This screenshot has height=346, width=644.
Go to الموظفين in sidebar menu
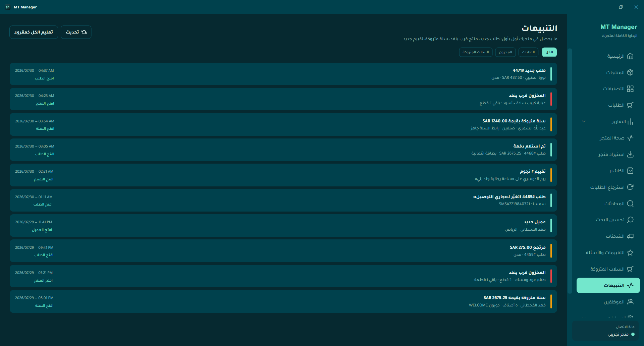tap(608, 302)
